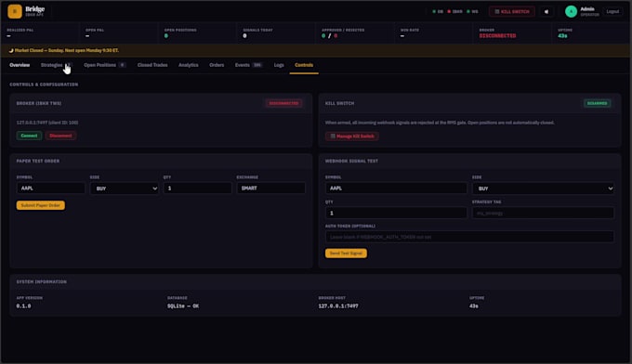Click the WS status indicator dot

(x=467, y=12)
